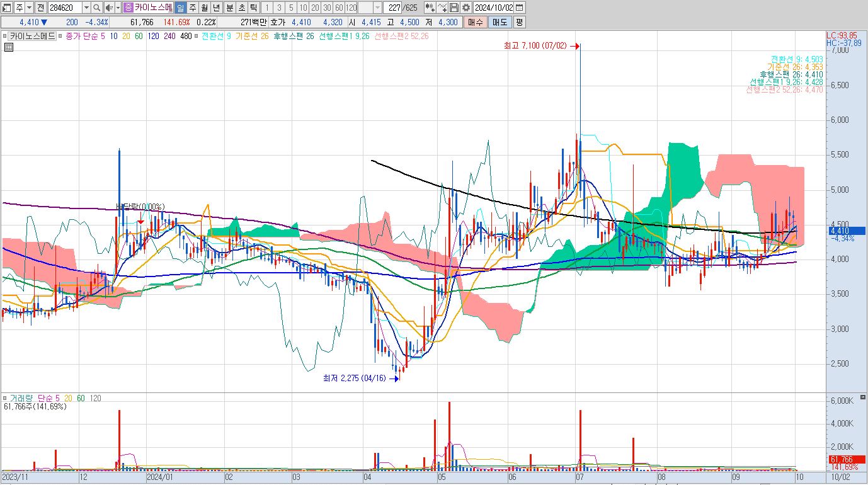The width and height of the screenshot is (868, 485).
Task: Click the speaker sound icon
Action: tap(109, 8)
